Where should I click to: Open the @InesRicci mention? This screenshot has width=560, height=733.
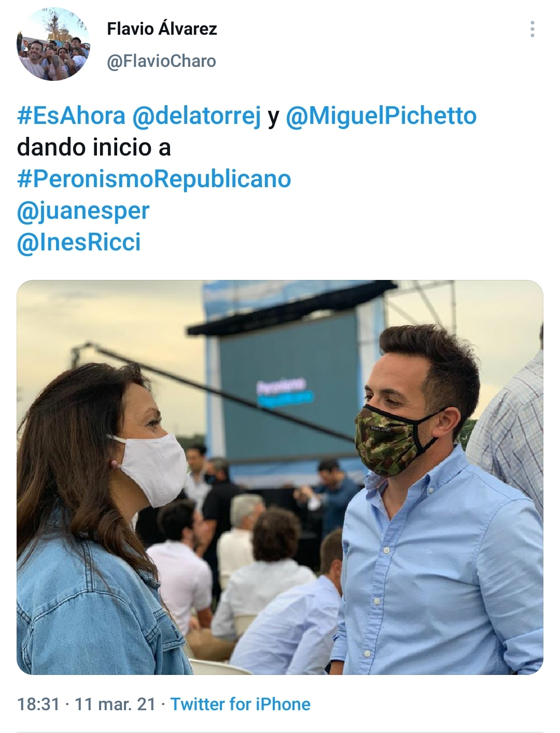tap(79, 242)
